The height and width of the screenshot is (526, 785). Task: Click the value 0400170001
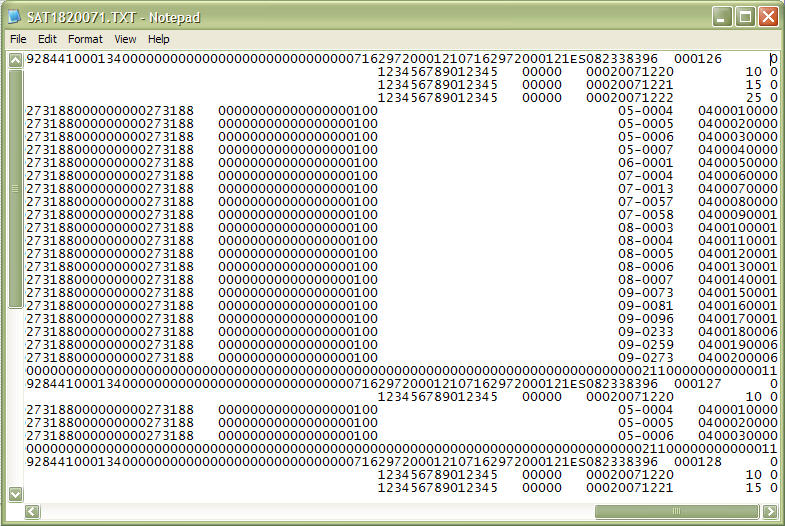click(x=738, y=319)
